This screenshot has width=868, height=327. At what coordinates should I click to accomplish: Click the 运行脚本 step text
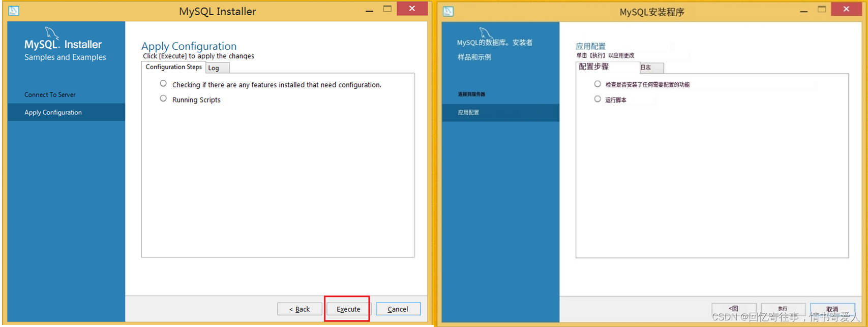pos(616,100)
